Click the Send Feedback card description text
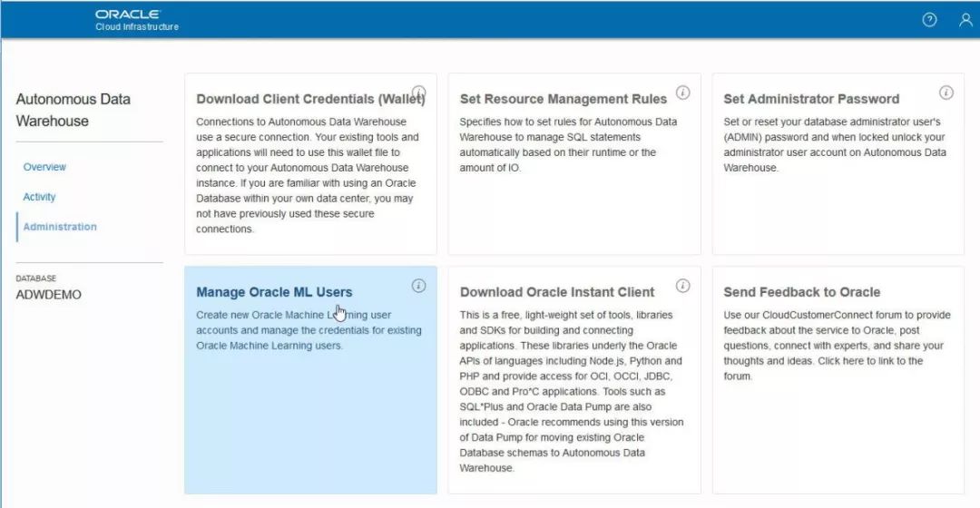This screenshot has width=980, height=508. [x=835, y=346]
